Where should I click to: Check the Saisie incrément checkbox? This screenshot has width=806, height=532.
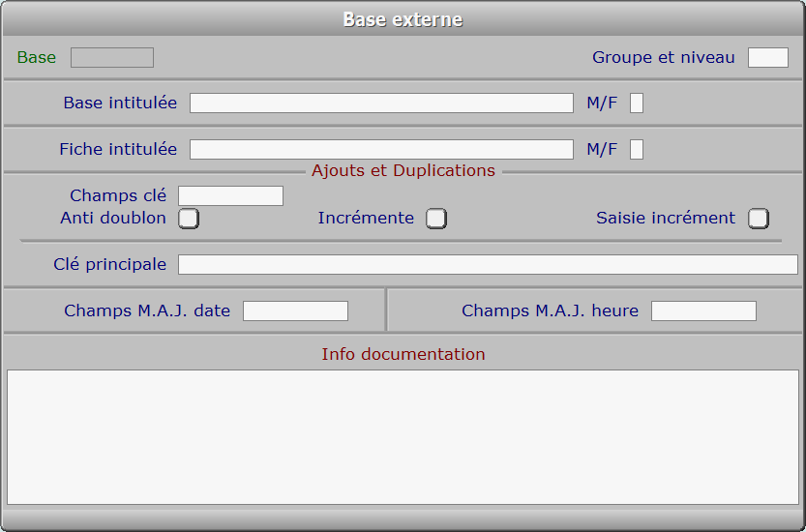(759, 219)
